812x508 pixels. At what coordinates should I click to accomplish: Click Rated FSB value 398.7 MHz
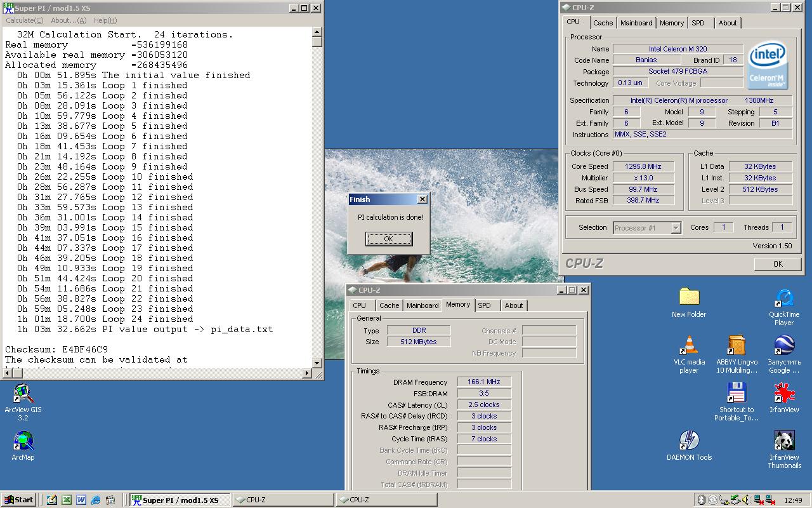643,200
